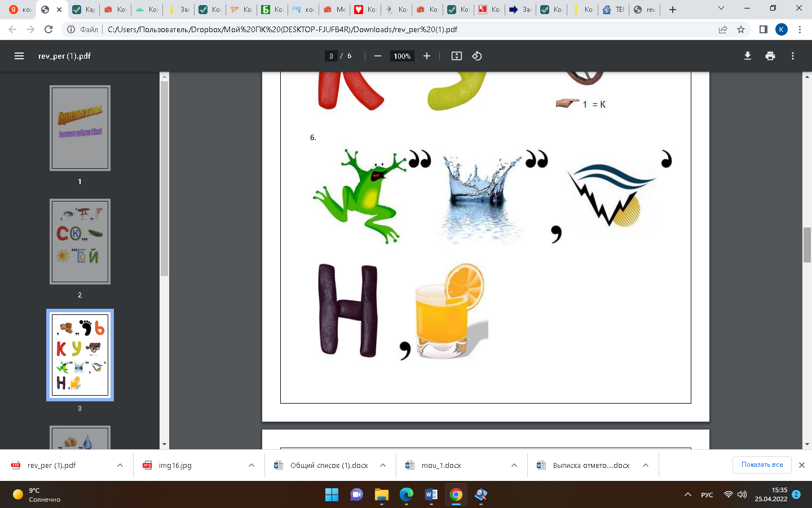
Task: Click the zoom out minus icon
Action: 378,56
